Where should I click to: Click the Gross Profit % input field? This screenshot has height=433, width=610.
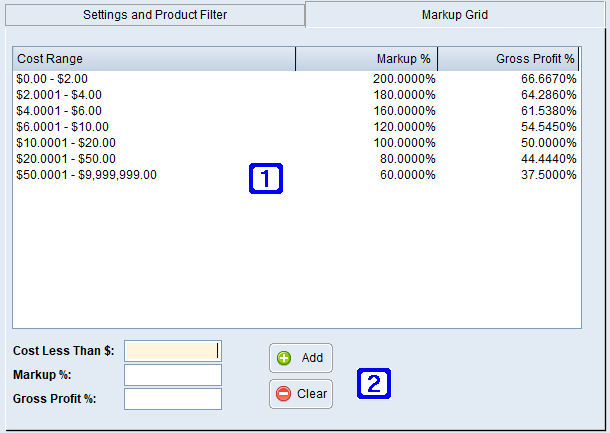point(172,399)
